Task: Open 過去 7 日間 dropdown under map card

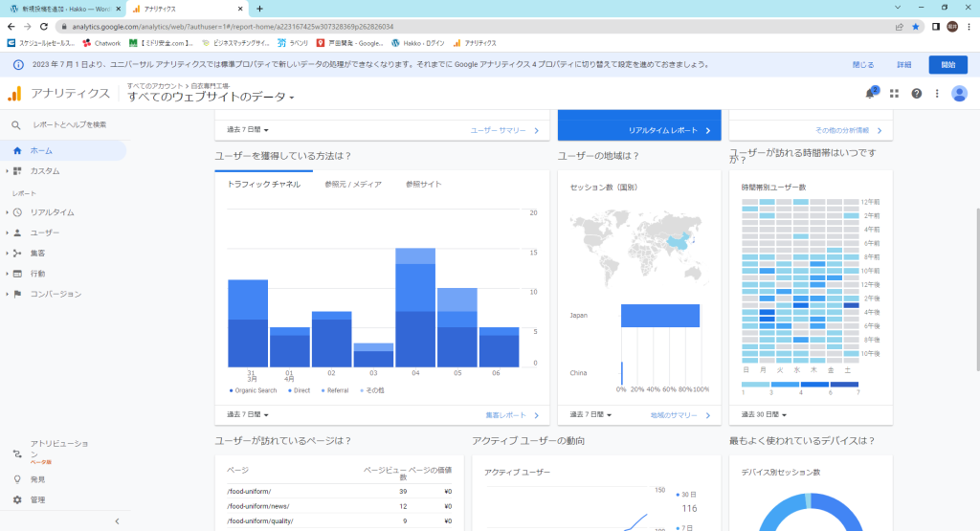Action: pos(590,415)
